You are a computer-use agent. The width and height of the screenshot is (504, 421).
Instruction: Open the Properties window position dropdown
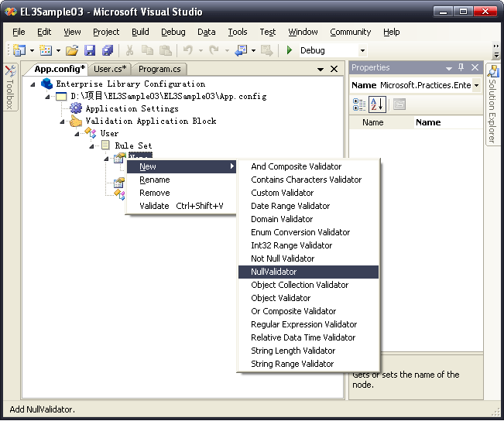tap(449, 68)
